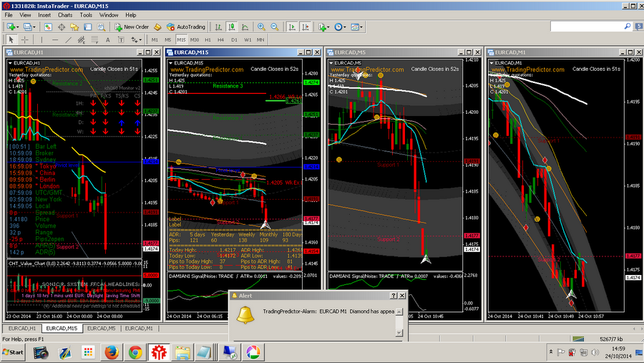Switch to W1 timeframe
This screenshot has height=363, width=644.
pos(248,39)
